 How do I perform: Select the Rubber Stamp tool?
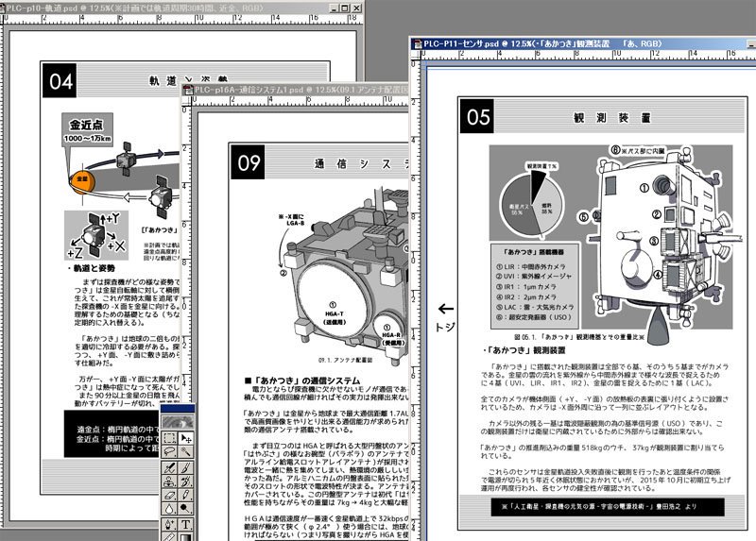tap(170, 481)
